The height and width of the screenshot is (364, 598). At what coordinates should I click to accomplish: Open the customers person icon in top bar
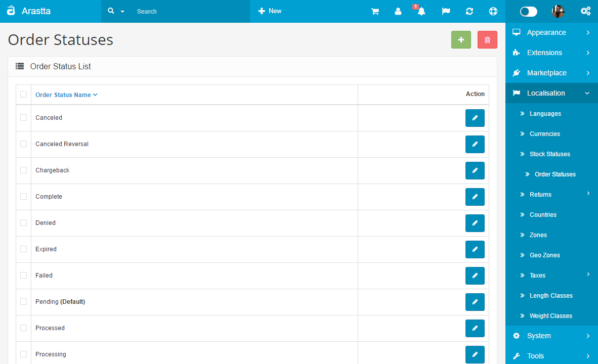click(x=398, y=12)
